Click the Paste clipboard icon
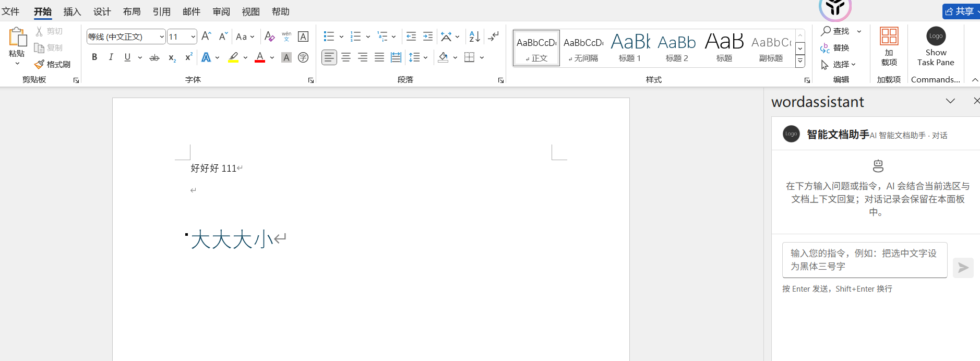This screenshot has height=361, width=980. pos(17,37)
